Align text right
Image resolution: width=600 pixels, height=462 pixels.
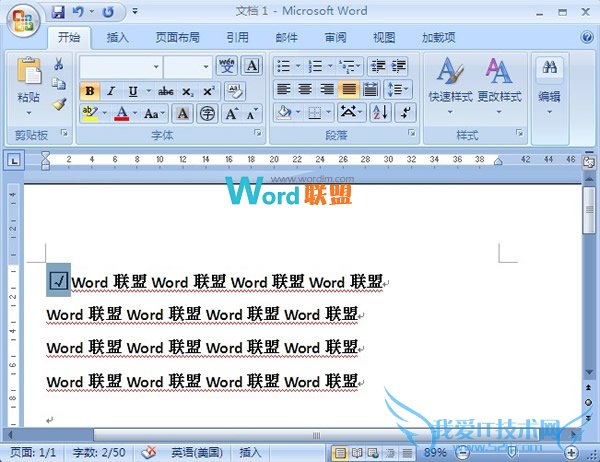[327, 90]
